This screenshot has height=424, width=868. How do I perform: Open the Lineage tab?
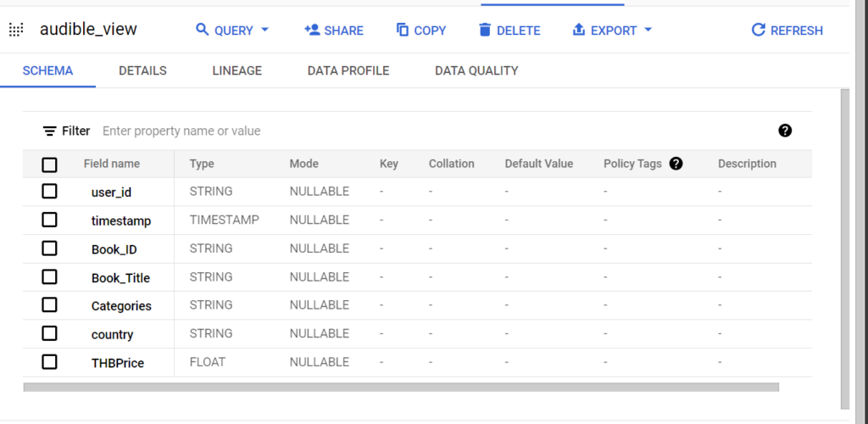tap(236, 70)
